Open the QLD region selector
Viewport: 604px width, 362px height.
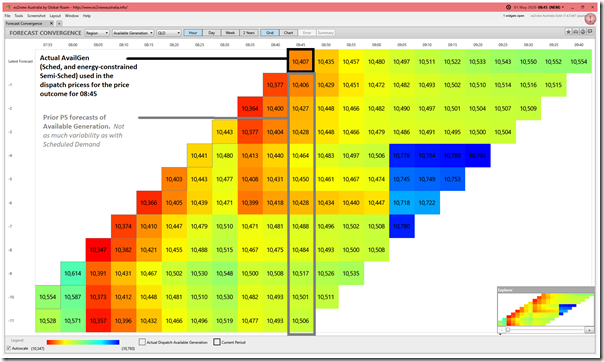pos(169,33)
